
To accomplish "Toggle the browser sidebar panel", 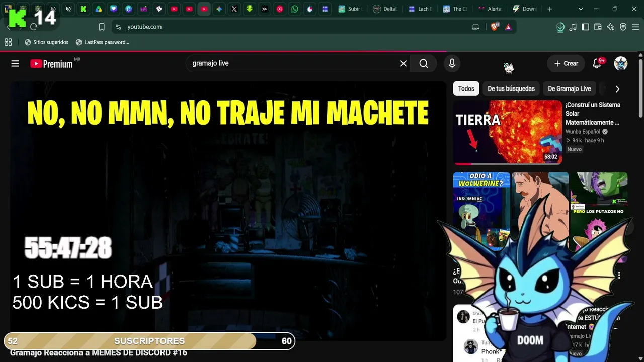I will pos(586,27).
